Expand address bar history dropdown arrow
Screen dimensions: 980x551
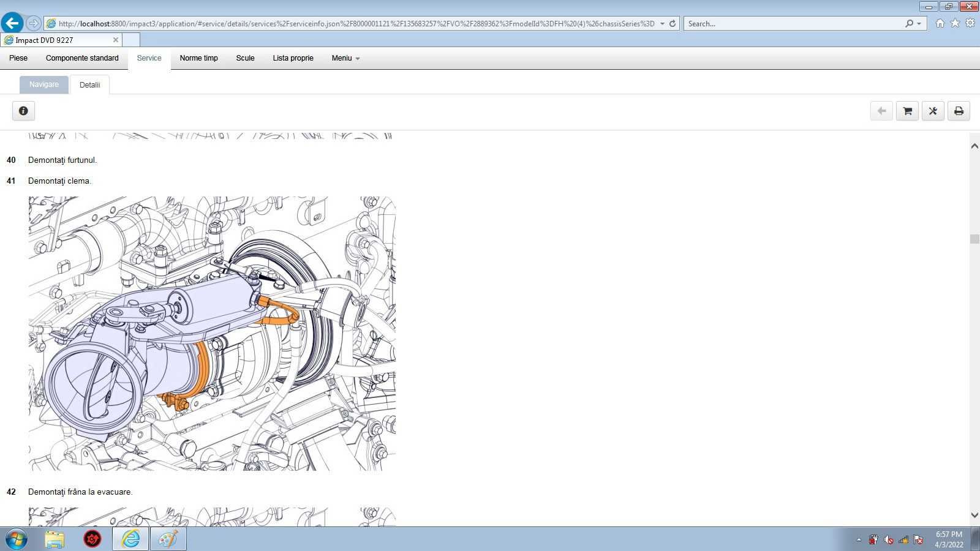662,24
